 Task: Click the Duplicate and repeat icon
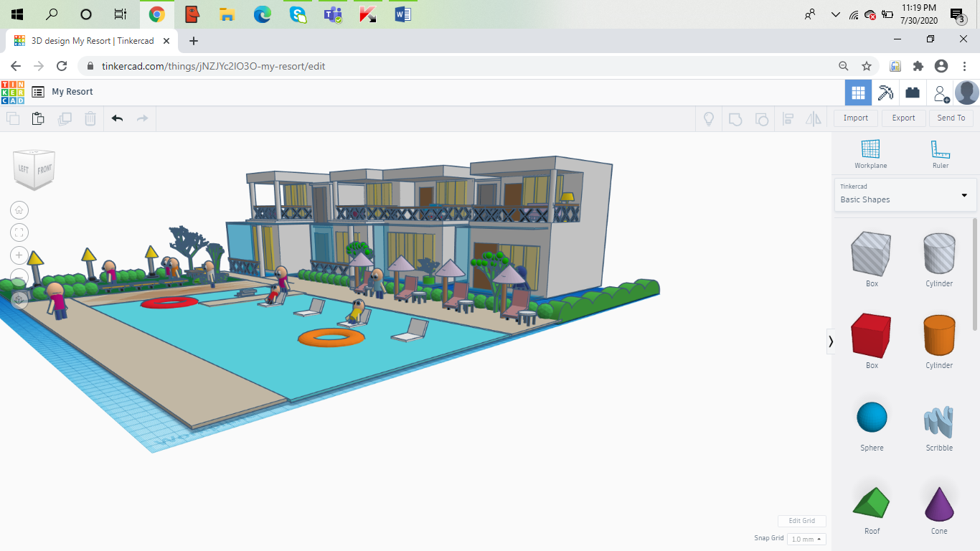[65, 118]
